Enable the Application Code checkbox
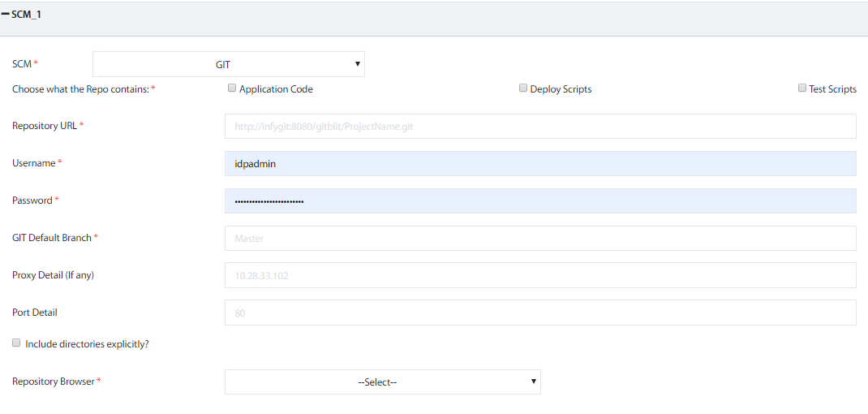 click(x=232, y=88)
